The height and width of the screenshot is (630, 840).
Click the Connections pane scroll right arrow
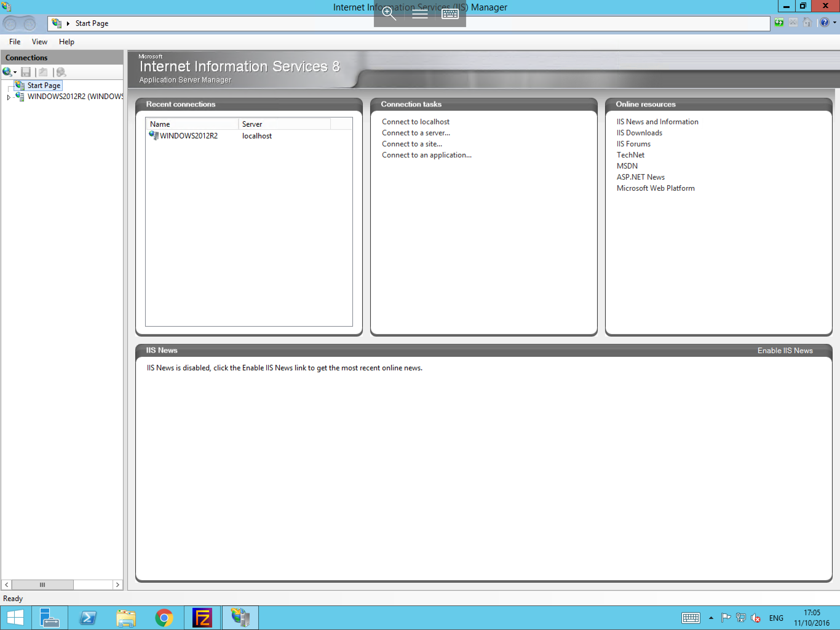[118, 585]
